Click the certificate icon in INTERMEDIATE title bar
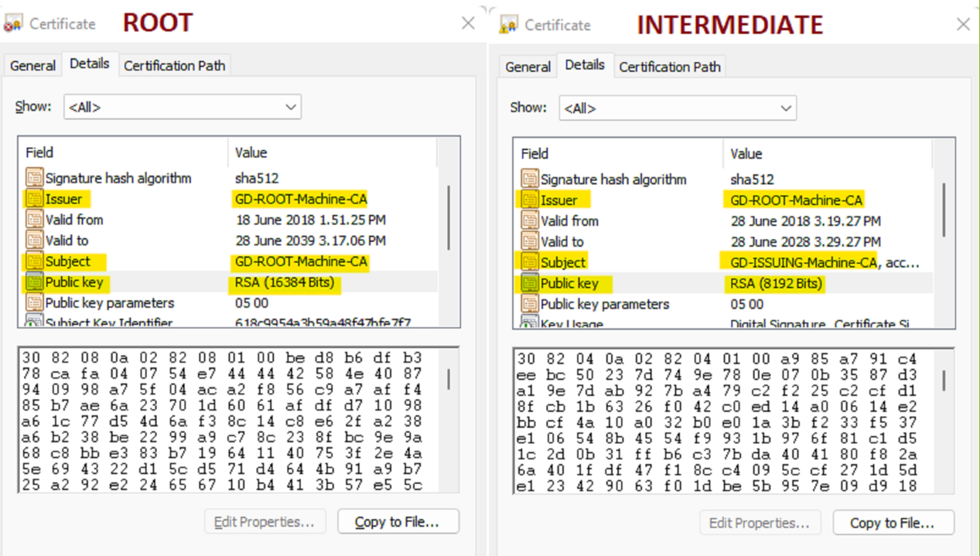The image size is (980, 556). pyautogui.click(x=508, y=23)
